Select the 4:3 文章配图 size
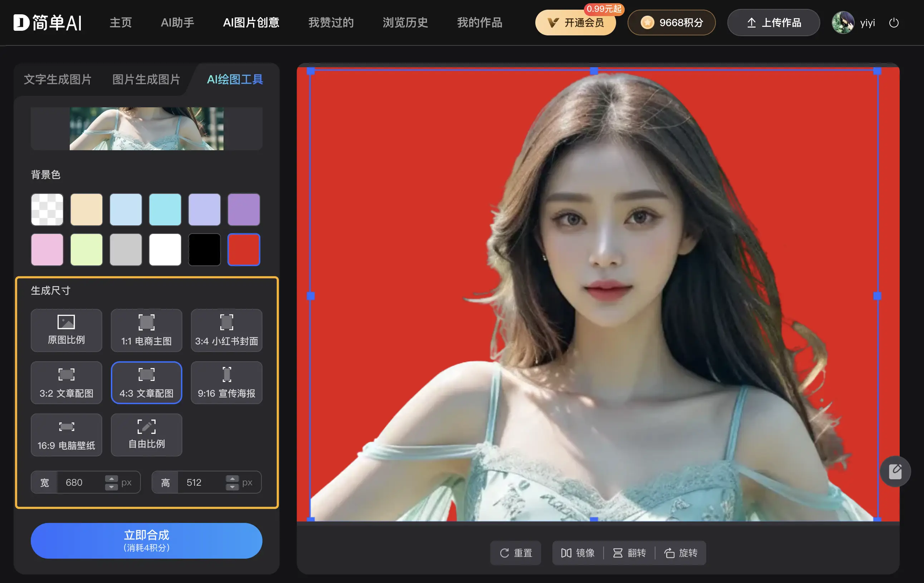Screen dimensions: 924x583 [x=147, y=382]
